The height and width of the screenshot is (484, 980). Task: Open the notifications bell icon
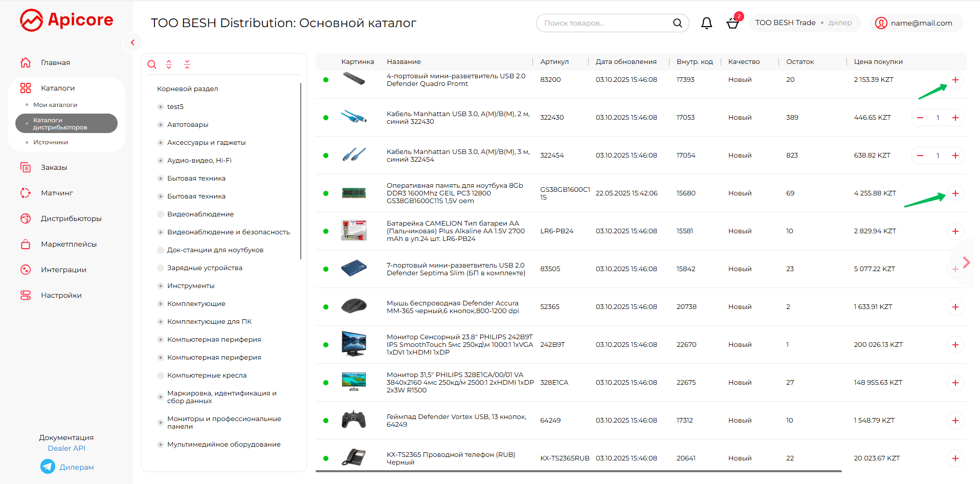point(706,23)
